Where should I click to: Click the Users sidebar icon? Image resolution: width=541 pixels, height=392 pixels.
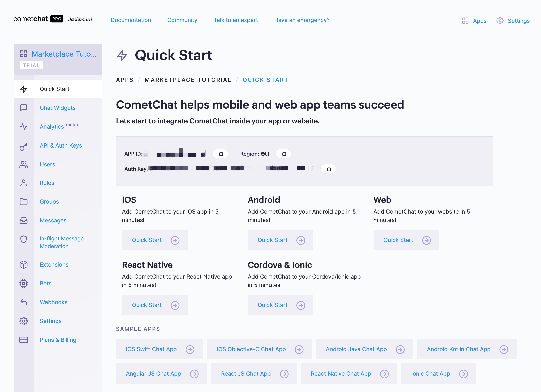[23, 164]
